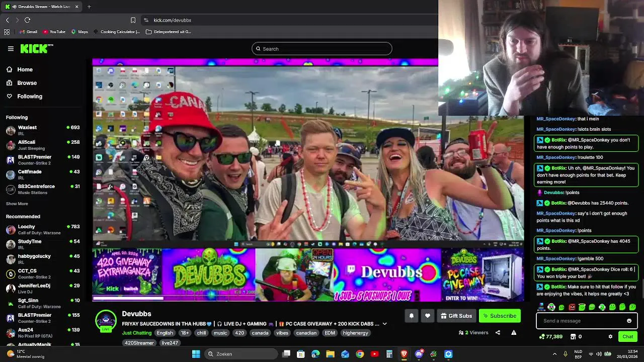Click the share icon next to Viewers
The image size is (644, 362).
pos(498,332)
